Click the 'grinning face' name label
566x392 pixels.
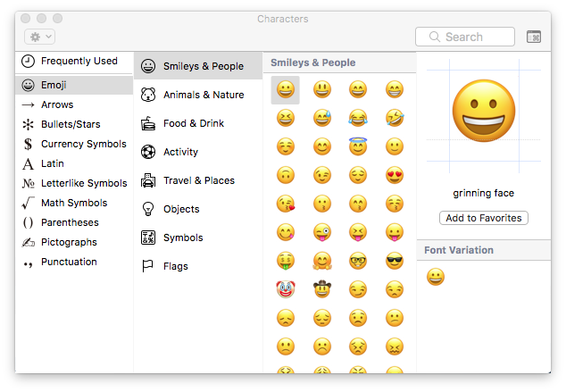pos(483,194)
